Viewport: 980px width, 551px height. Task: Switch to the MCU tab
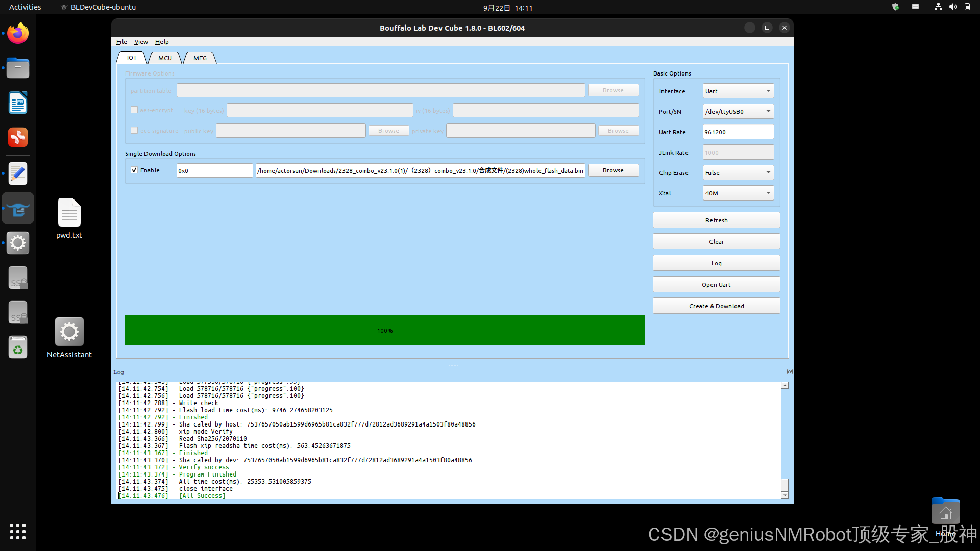tap(165, 58)
